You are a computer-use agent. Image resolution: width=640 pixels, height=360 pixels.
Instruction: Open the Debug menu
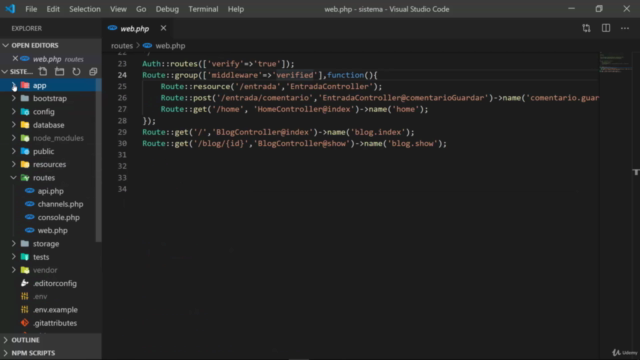click(167, 9)
